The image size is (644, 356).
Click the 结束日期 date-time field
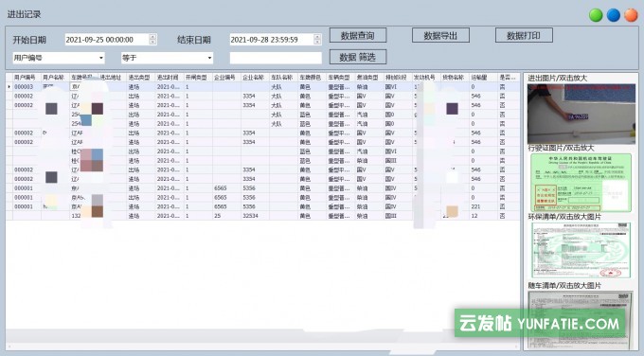[276, 40]
